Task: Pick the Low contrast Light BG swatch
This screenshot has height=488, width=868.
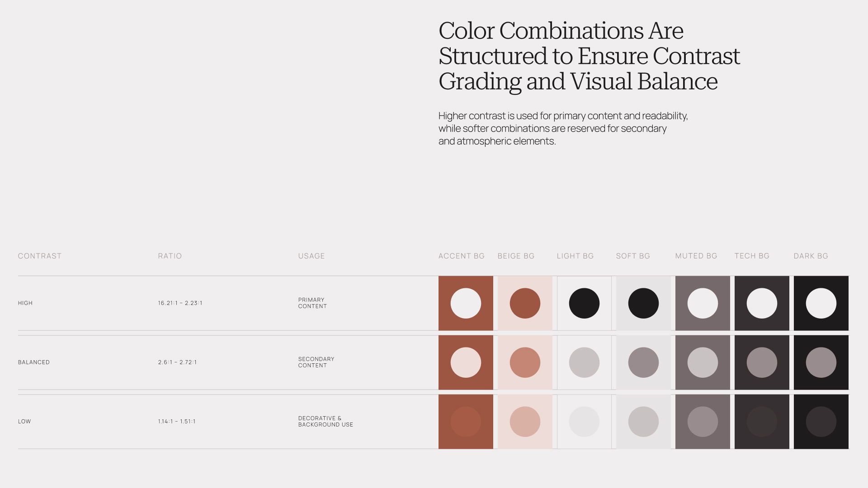Action: tap(584, 422)
